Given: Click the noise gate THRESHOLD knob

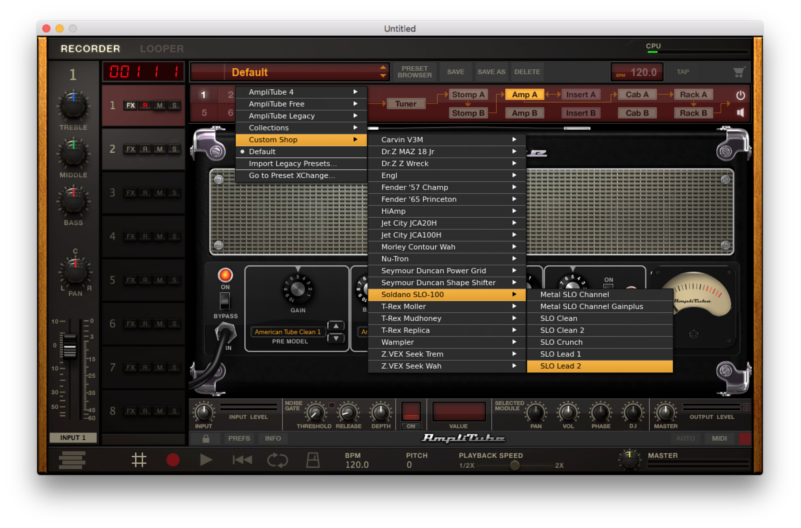Looking at the screenshot, I should [x=315, y=412].
